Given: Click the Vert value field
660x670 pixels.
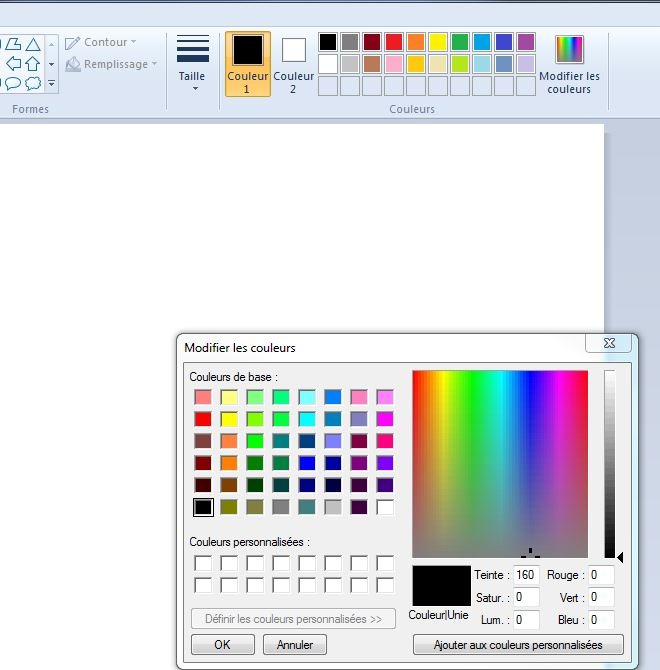Looking at the screenshot, I should click(x=601, y=597).
